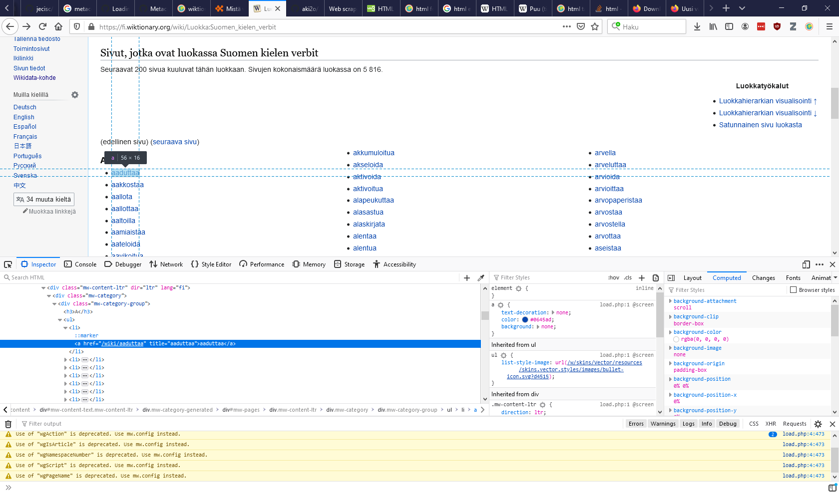Bookmark this page with star icon

(595, 27)
